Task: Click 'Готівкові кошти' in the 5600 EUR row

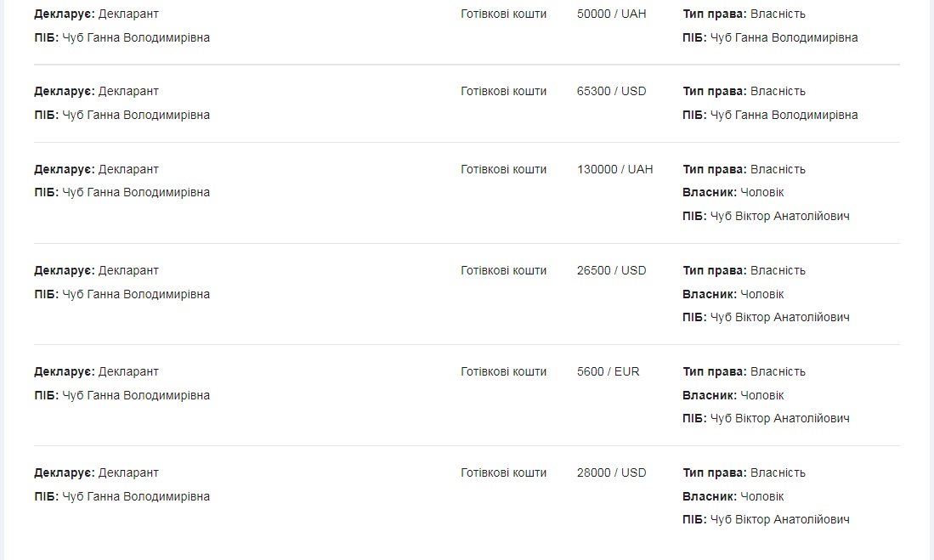Action: point(503,372)
